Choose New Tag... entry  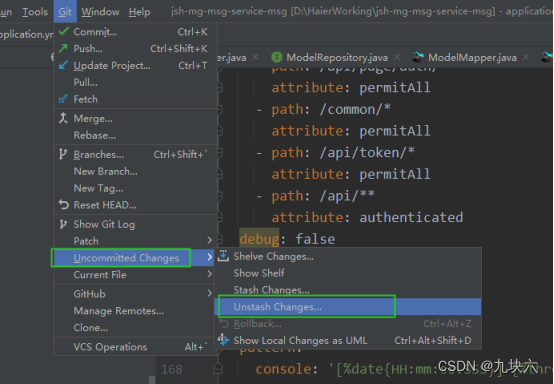(136, 188)
